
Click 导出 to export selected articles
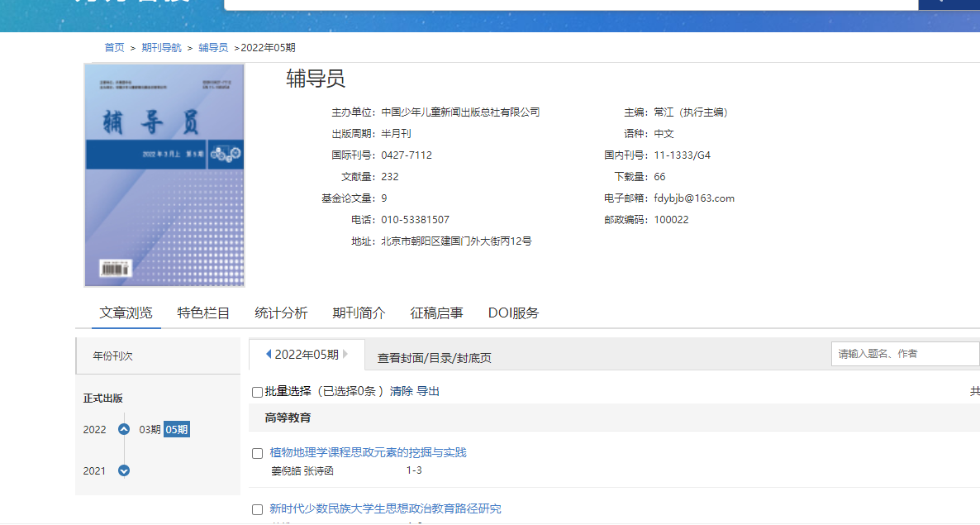pyautogui.click(x=428, y=391)
